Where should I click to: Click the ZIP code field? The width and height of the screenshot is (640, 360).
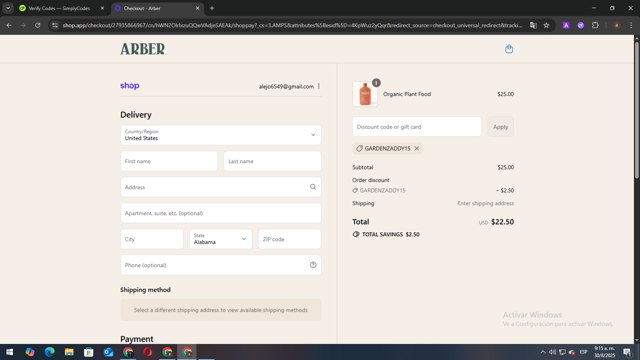pyautogui.click(x=289, y=239)
